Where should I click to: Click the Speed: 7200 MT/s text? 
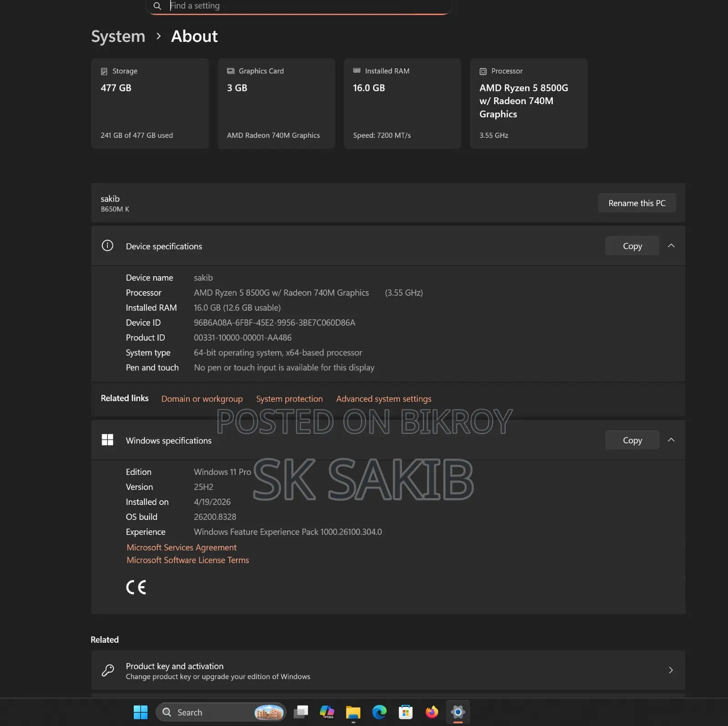tap(382, 135)
